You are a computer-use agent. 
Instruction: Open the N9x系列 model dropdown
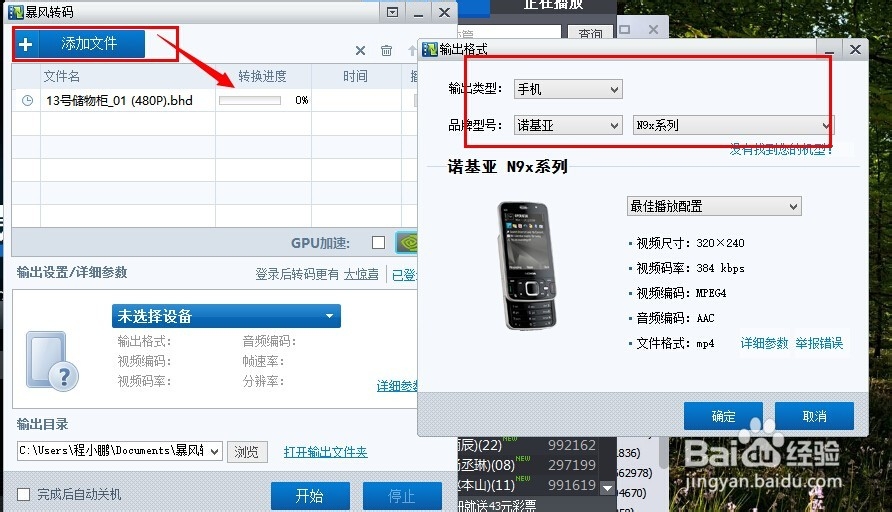(x=733, y=125)
